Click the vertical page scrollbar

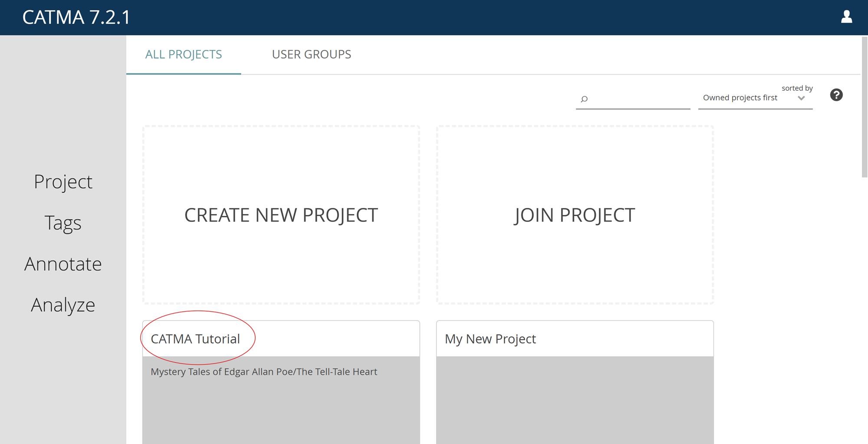click(x=864, y=107)
